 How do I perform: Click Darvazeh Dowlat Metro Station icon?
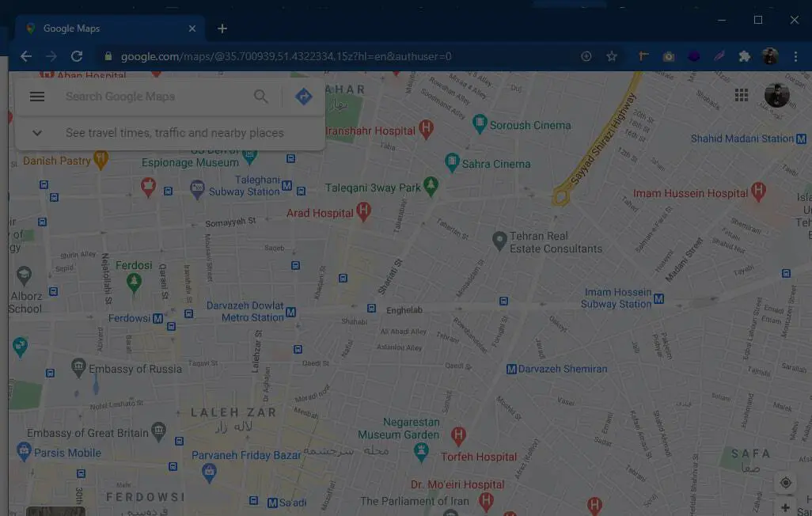290,312
